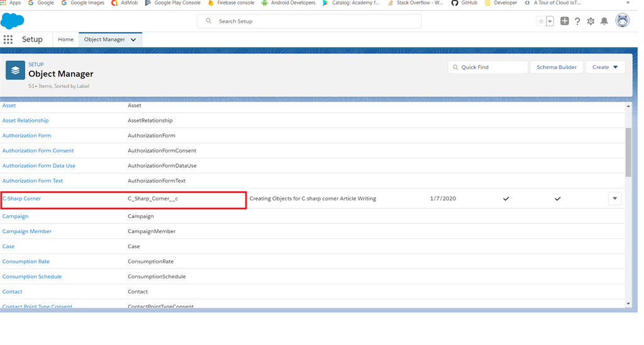Expand the Create dropdown button
Screen dimensions: 644x345
pyautogui.click(x=605, y=67)
